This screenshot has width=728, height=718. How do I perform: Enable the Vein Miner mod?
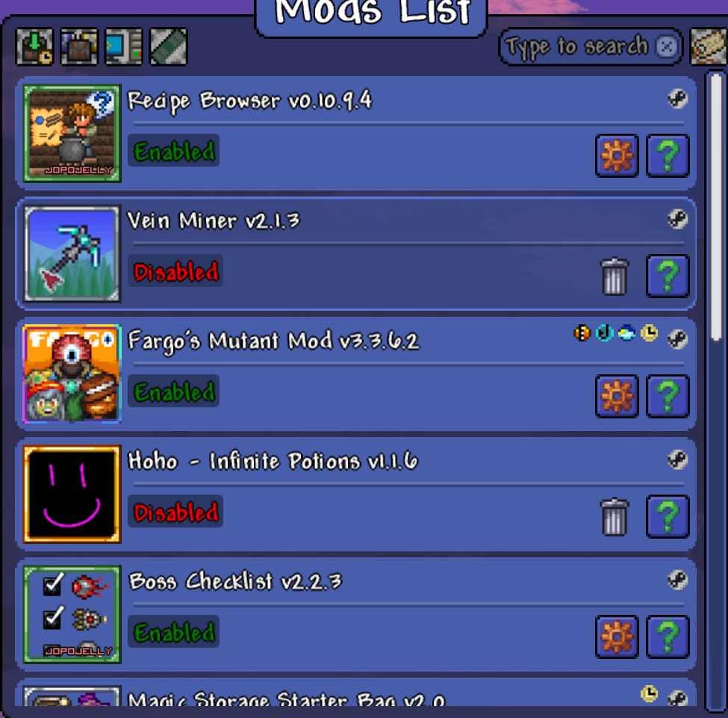click(x=175, y=271)
